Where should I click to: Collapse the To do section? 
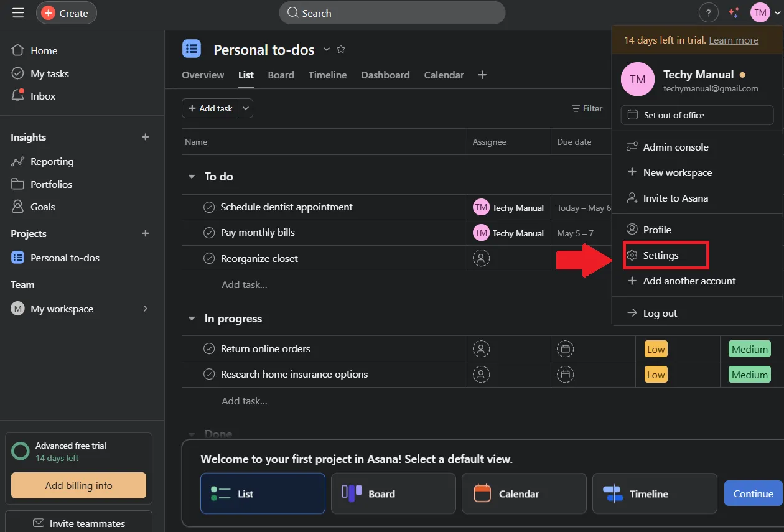click(x=192, y=177)
